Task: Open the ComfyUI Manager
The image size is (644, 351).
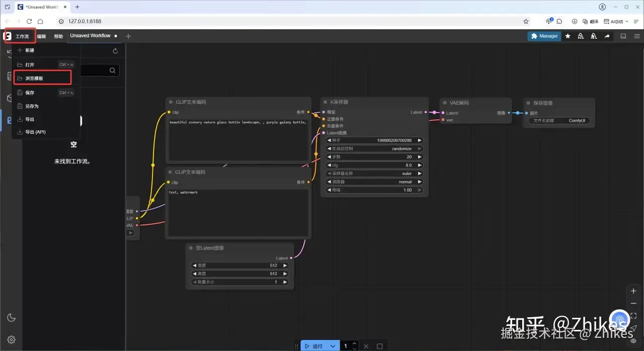Action: click(544, 36)
